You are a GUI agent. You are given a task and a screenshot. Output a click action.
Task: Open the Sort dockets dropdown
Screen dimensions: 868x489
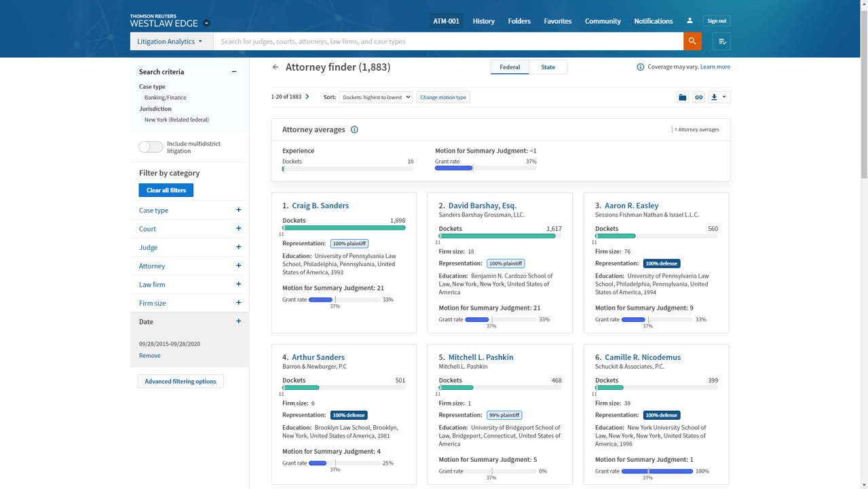pyautogui.click(x=375, y=97)
